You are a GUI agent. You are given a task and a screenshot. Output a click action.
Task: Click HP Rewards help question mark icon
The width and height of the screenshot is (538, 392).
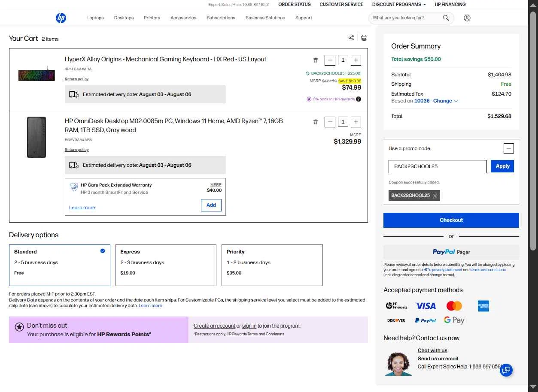(359, 99)
